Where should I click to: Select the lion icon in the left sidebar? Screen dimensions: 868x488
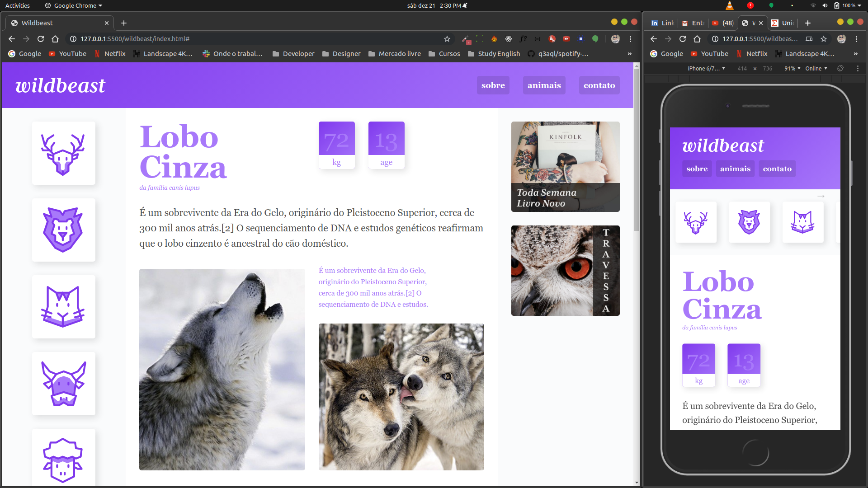pos(63,230)
